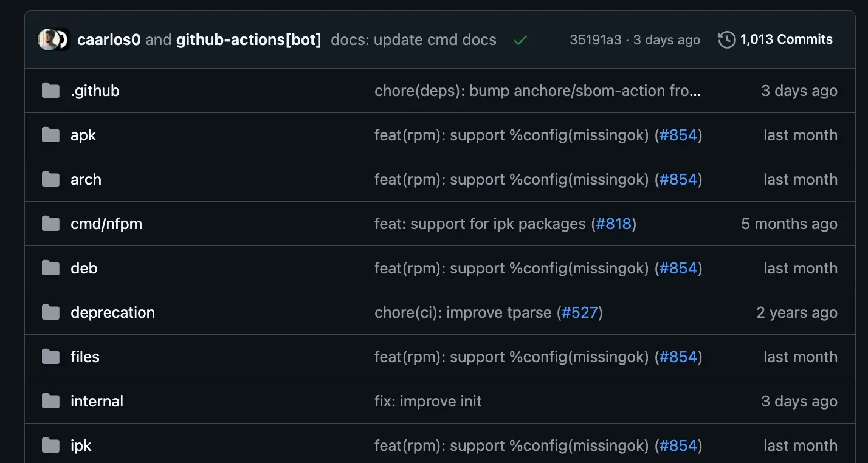Click the deprecation folder icon

click(50, 312)
